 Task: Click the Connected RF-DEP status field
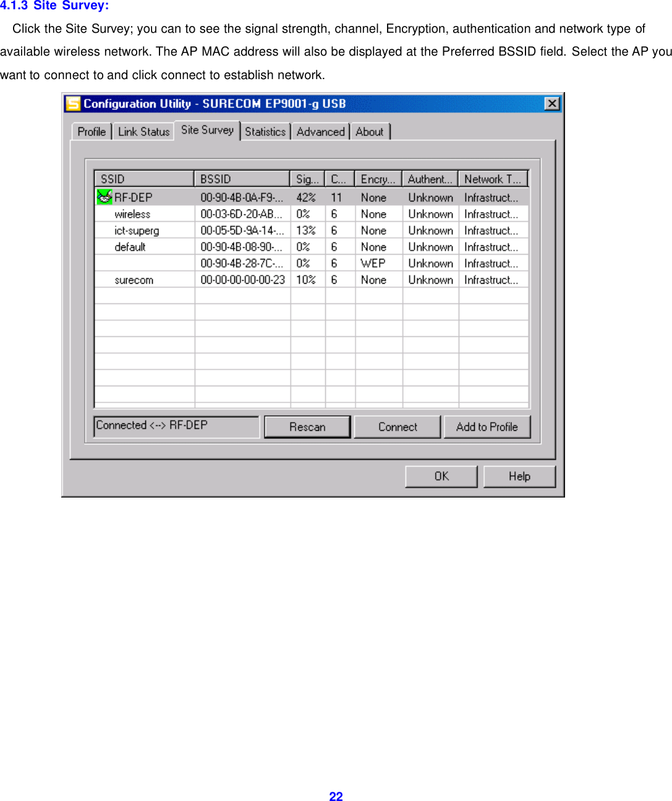click(176, 425)
